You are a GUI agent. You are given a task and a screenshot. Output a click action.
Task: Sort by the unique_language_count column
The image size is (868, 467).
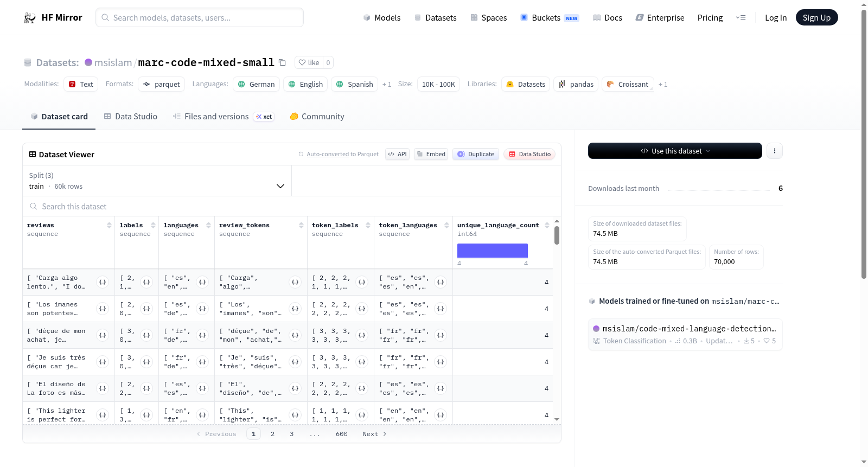(547, 225)
